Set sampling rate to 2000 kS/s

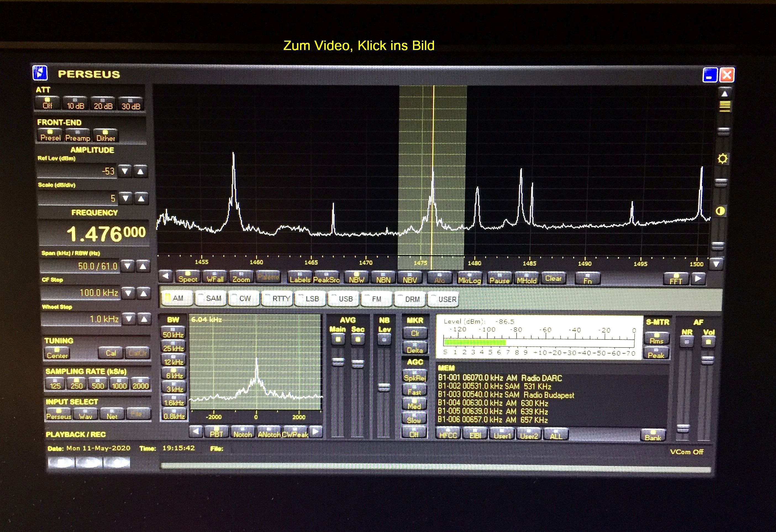point(140,384)
